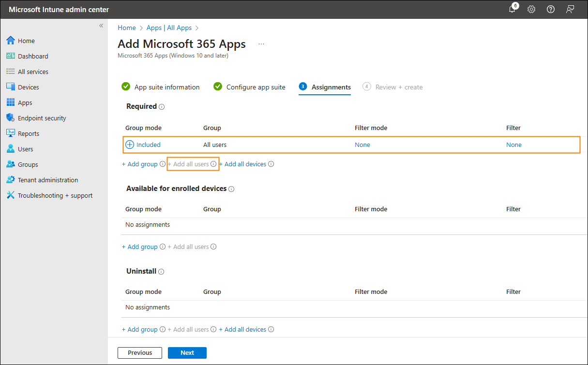Click the Endpoint security shield icon
588x365 pixels.
tap(10, 118)
